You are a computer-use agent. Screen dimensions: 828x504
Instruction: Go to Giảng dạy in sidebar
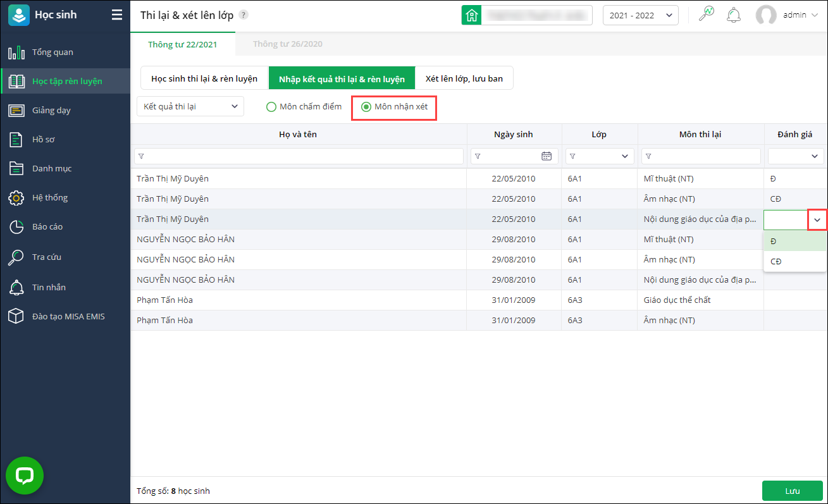[x=65, y=110]
